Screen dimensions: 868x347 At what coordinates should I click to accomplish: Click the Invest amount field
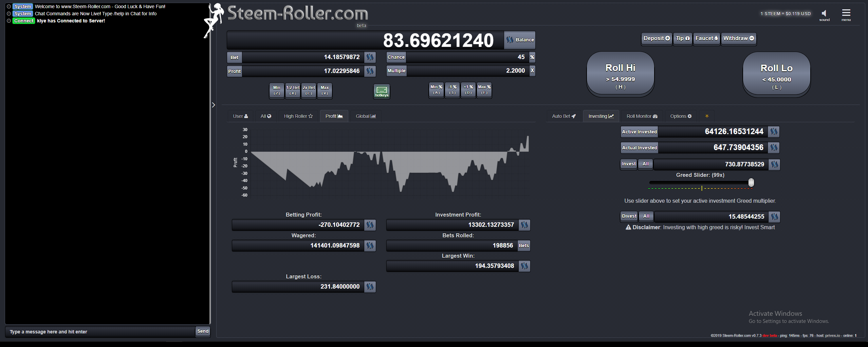(x=711, y=164)
